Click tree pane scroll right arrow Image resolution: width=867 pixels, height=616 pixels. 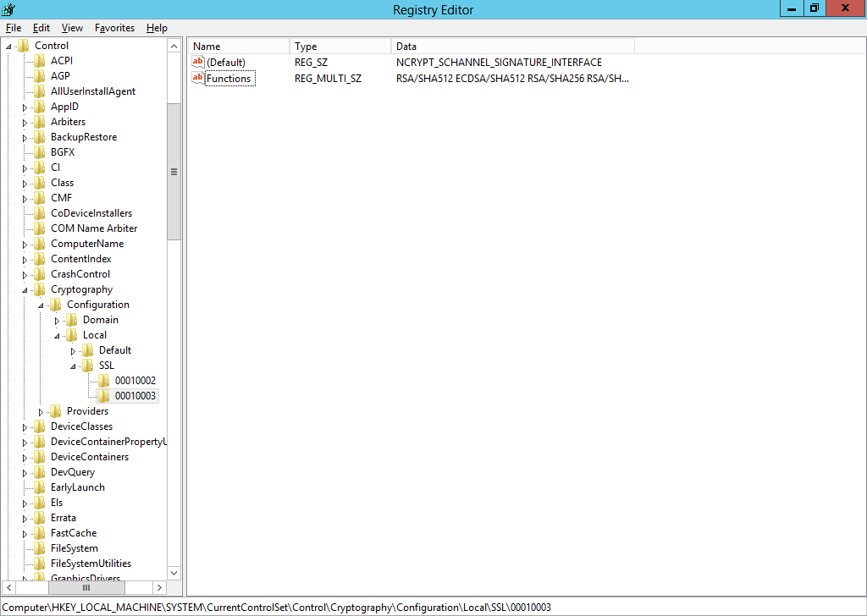pos(159,587)
